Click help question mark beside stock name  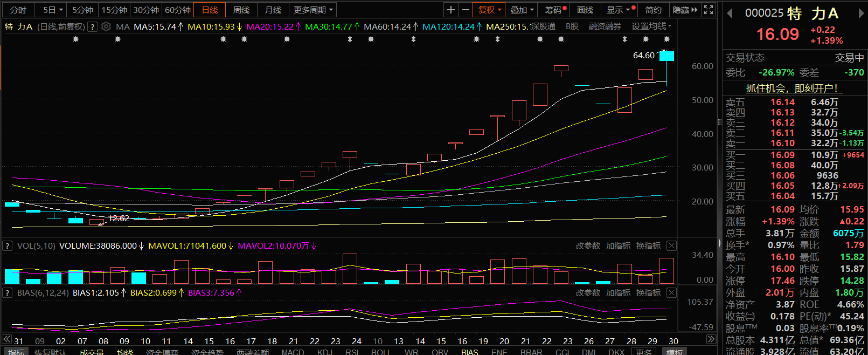92,26
